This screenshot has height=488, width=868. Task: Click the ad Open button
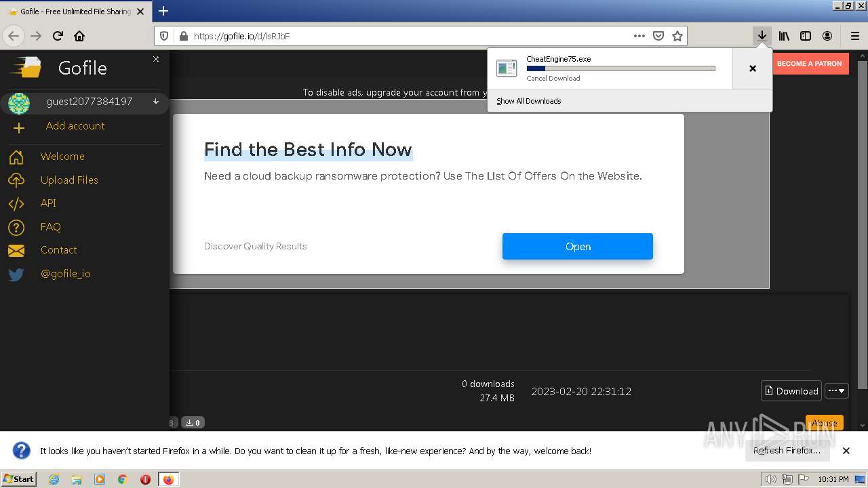point(578,247)
